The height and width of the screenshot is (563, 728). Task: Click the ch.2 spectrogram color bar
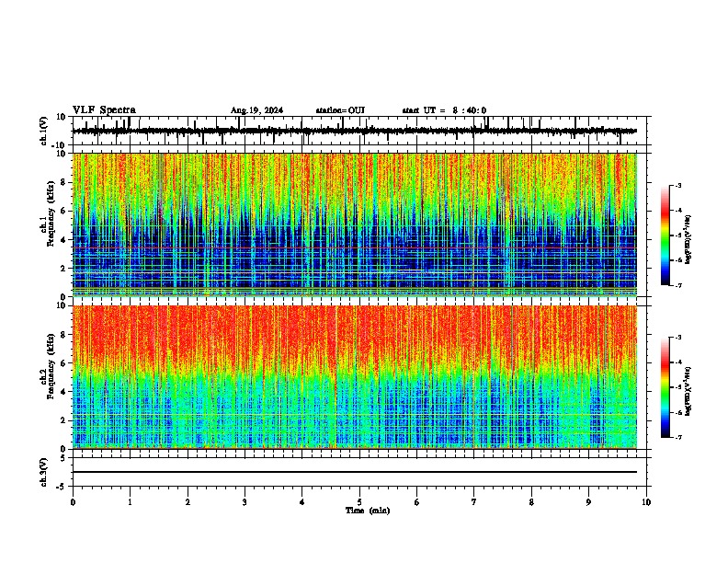tap(665, 387)
